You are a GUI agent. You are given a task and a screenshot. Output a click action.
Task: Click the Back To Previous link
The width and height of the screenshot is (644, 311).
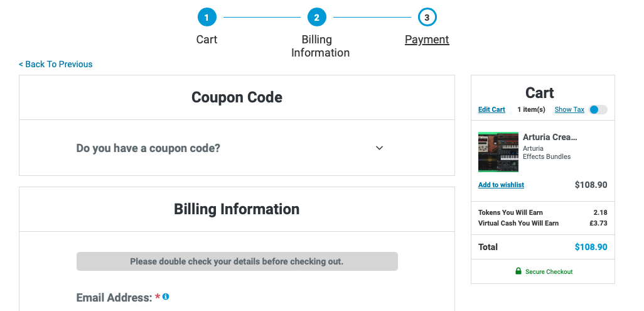[55, 64]
